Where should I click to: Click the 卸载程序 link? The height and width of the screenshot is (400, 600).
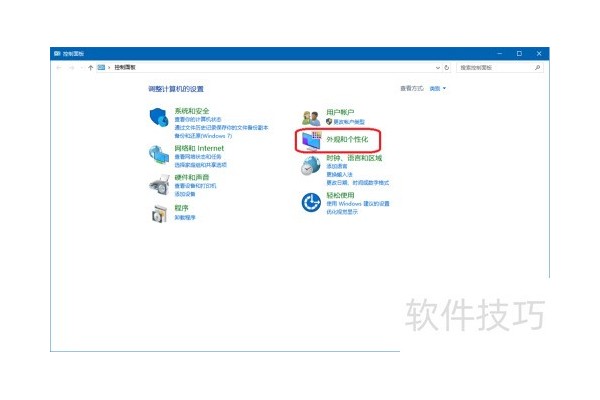pyautogui.click(x=185, y=217)
